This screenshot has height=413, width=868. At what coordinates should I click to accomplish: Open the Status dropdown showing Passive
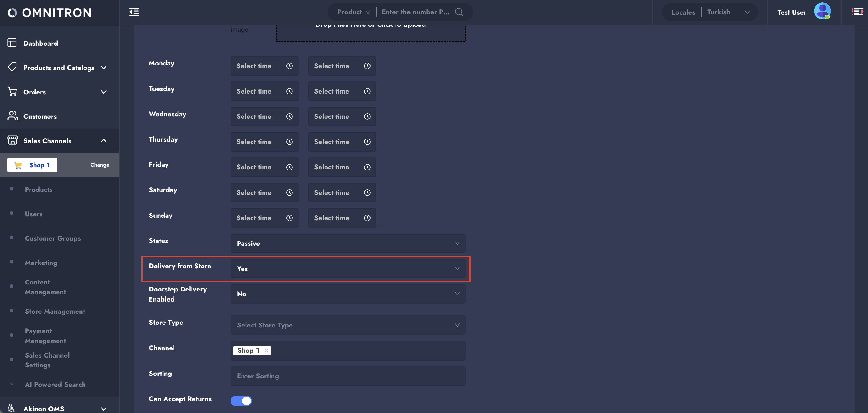347,243
